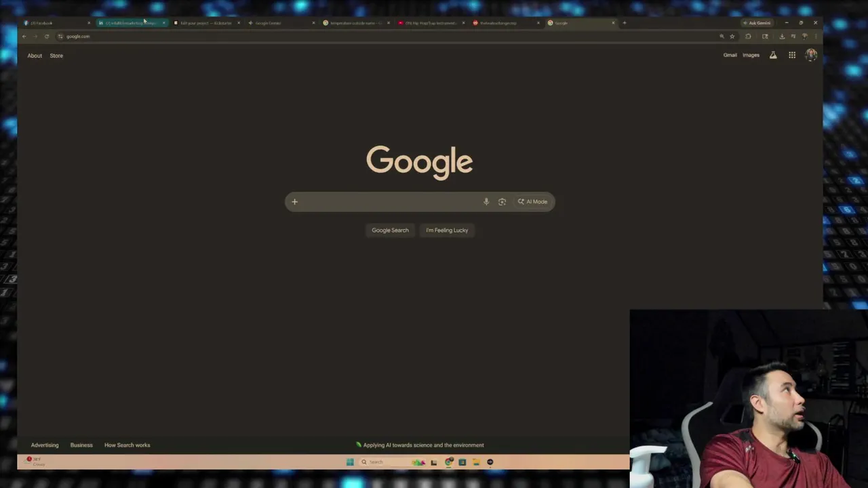Screen dimensions: 868x488
Task: Close the Kickstarter tab
Action: (238, 23)
